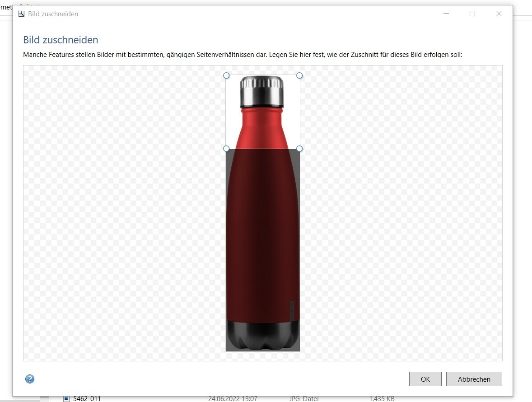Viewport: 532px width, 402px height.
Task: Click the file size 1.435 KB
Action: [382, 398]
